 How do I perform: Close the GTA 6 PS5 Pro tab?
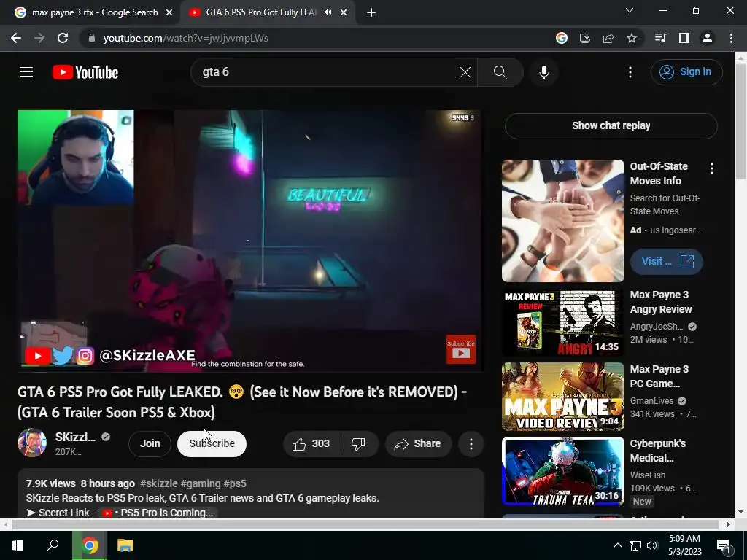point(344,12)
